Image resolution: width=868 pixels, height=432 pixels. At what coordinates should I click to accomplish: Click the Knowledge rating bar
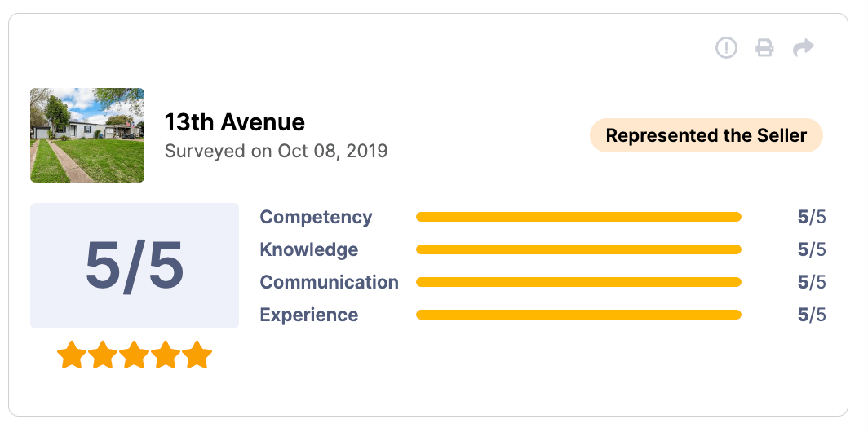click(x=578, y=249)
